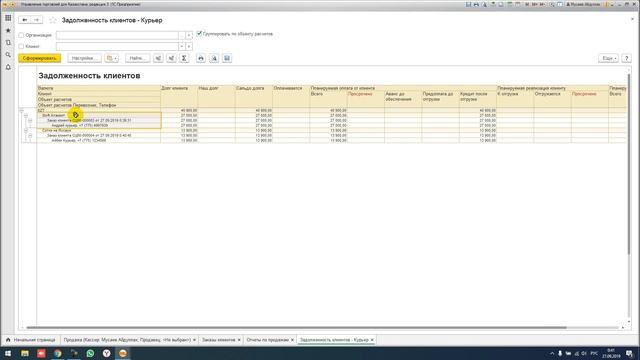
Task: Click the vertical scrollbar of report
Action: (x=629, y=164)
